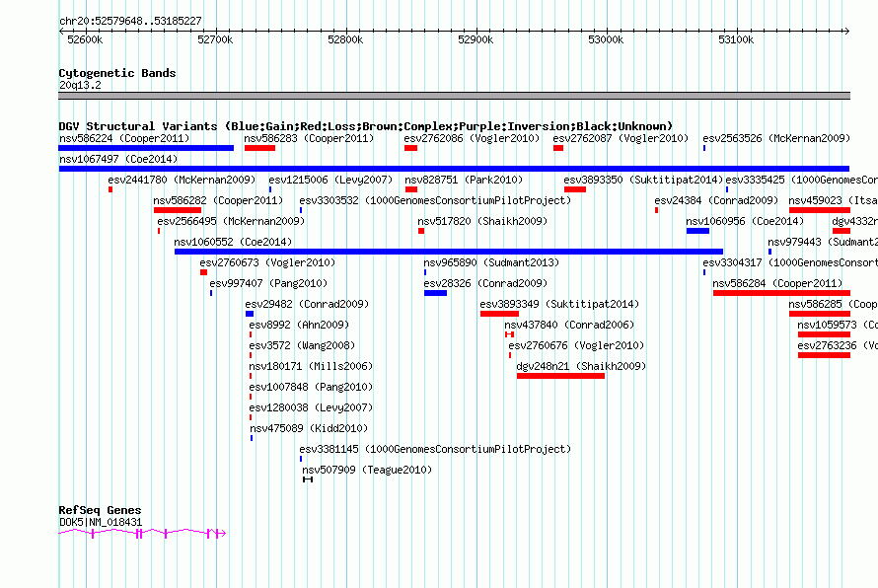The height and width of the screenshot is (588, 878).
Task: Open esv2762086 (Vogler2010) variant
Action: 472,138
